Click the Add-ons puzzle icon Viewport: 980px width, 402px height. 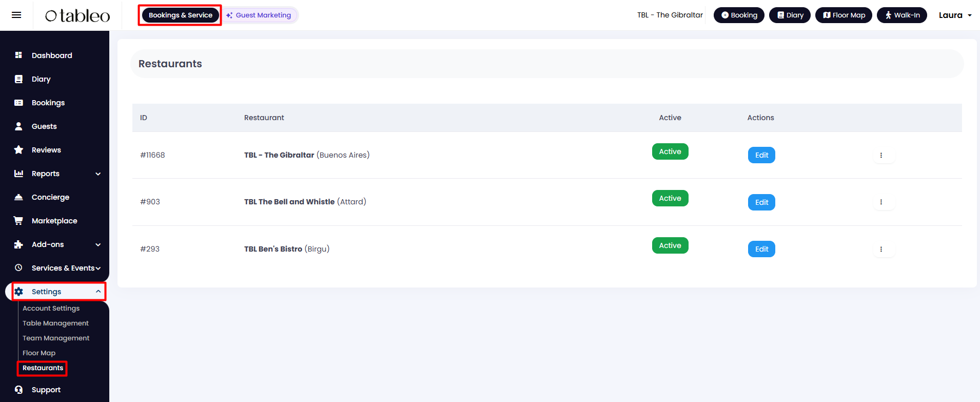point(18,244)
